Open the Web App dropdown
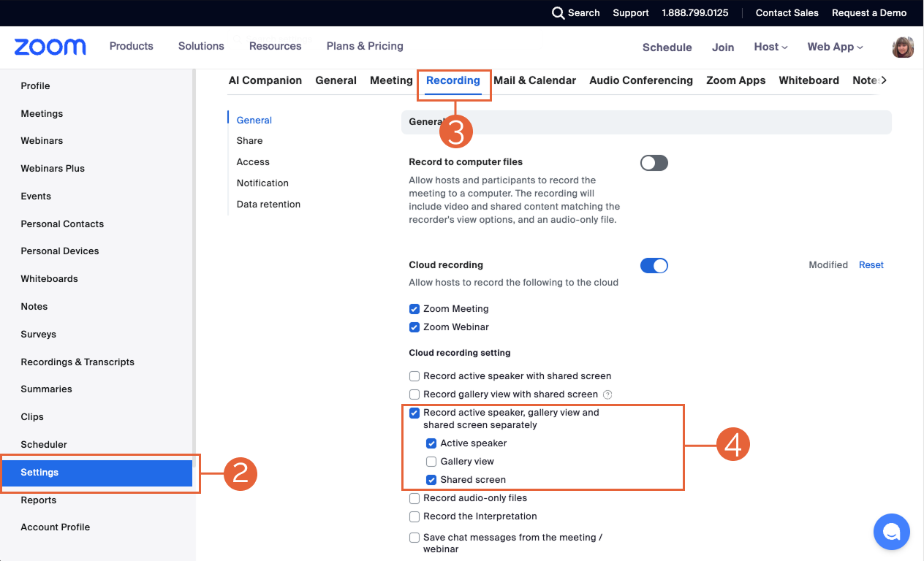This screenshot has height=561, width=924. click(834, 47)
